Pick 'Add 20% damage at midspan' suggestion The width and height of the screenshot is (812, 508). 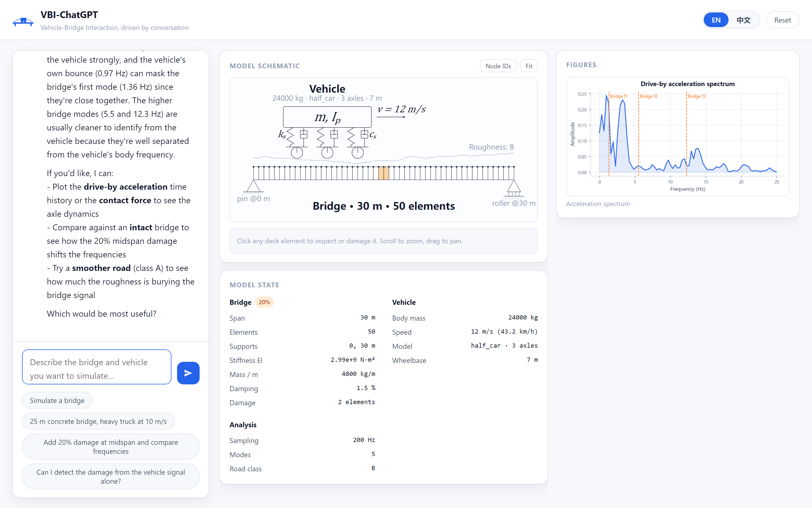(x=111, y=446)
